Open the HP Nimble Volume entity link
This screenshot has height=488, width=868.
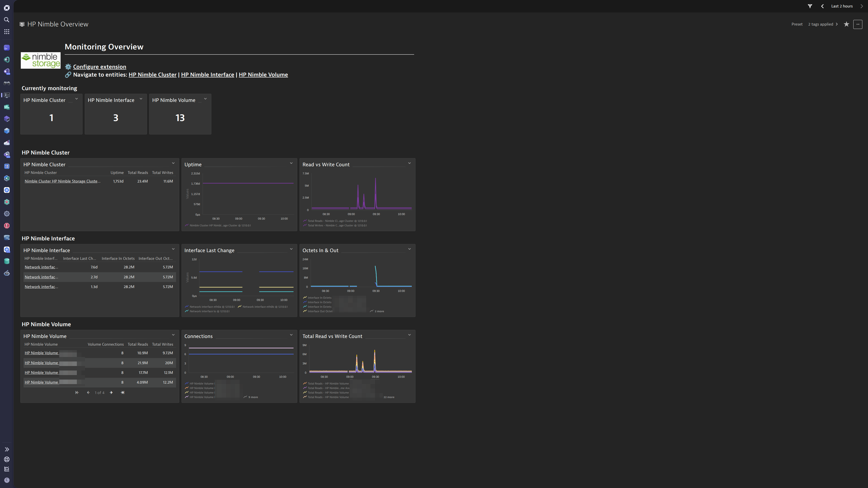pyautogui.click(x=263, y=74)
